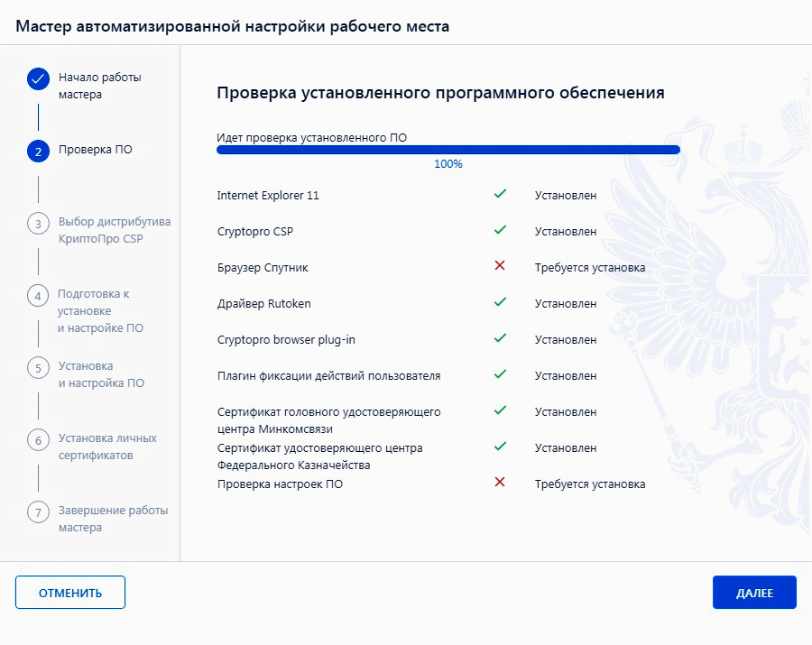812x645 pixels.
Task: Click step 7 Завершение работы мастера circle
Action: [37, 511]
